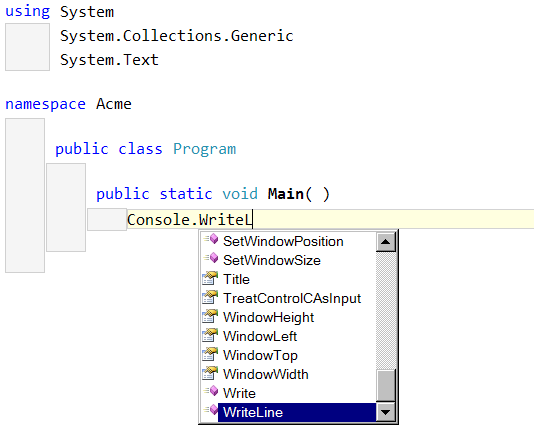This screenshot has height=434, width=534.
Task: Select SetWindowSize in the autocomplete list
Action: [288, 260]
